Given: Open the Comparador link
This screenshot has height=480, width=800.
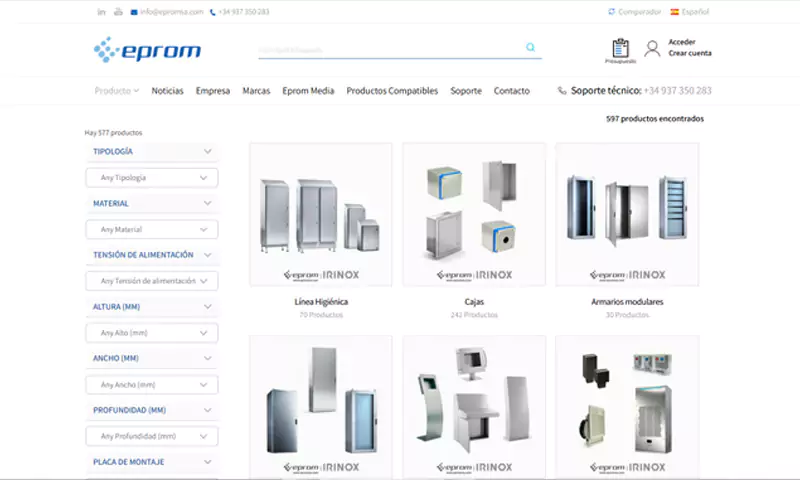Looking at the screenshot, I should 639,12.
